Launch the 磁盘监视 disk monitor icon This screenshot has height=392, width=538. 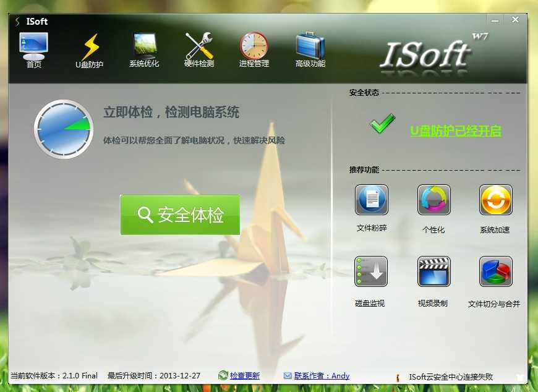click(x=371, y=271)
